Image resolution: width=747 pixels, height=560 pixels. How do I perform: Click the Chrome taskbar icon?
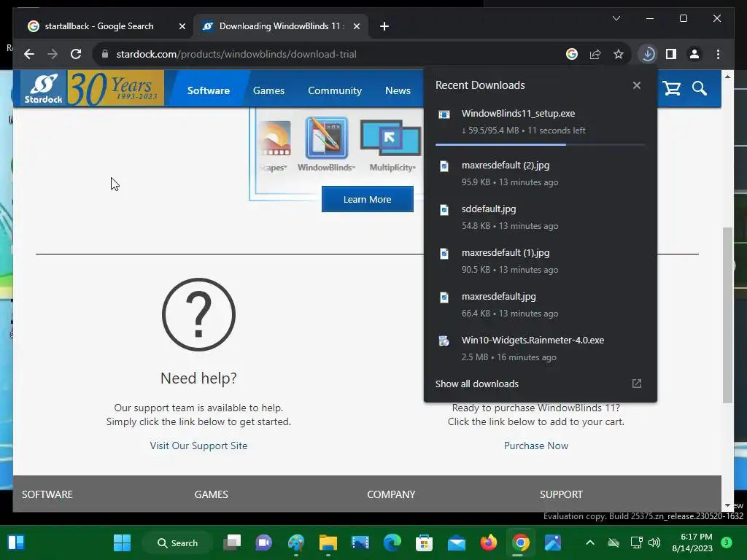(x=520, y=542)
